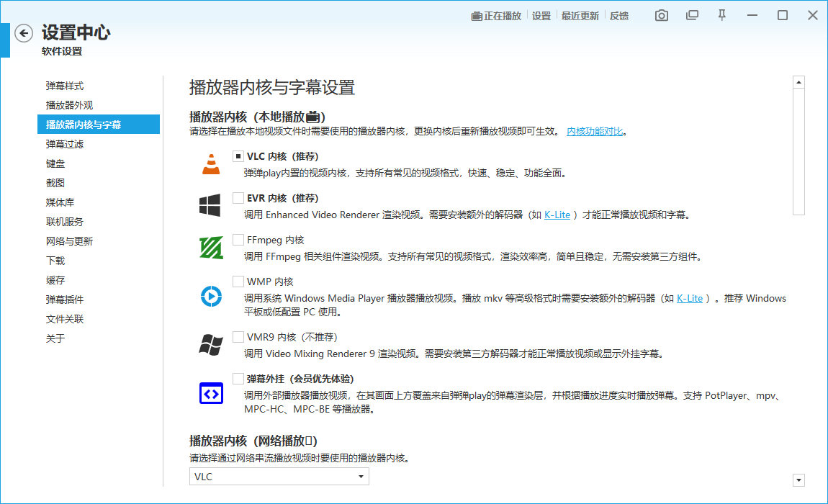Screen dimensions: 828x504
Task: Enable the FFmpeg 内核 option
Action: click(x=238, y=240)
